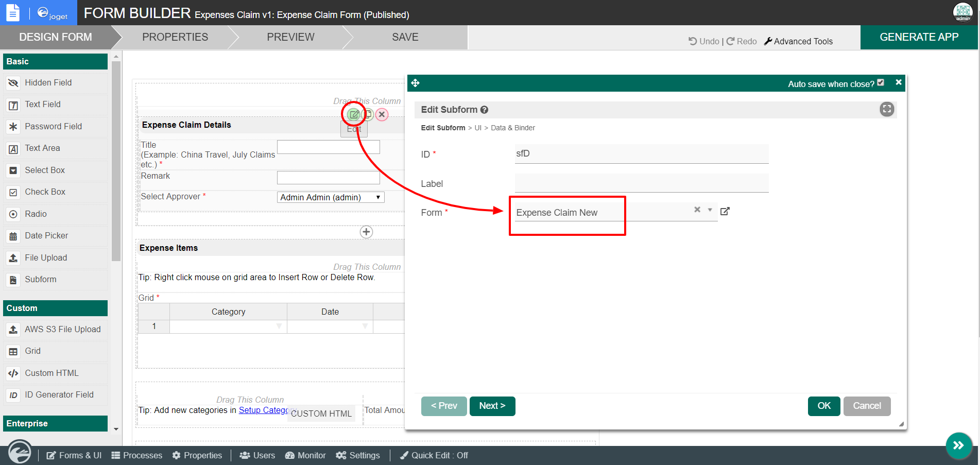Click the Label input field
The height and width of the screenshot is (465, 980).
[x=641, y=183]
